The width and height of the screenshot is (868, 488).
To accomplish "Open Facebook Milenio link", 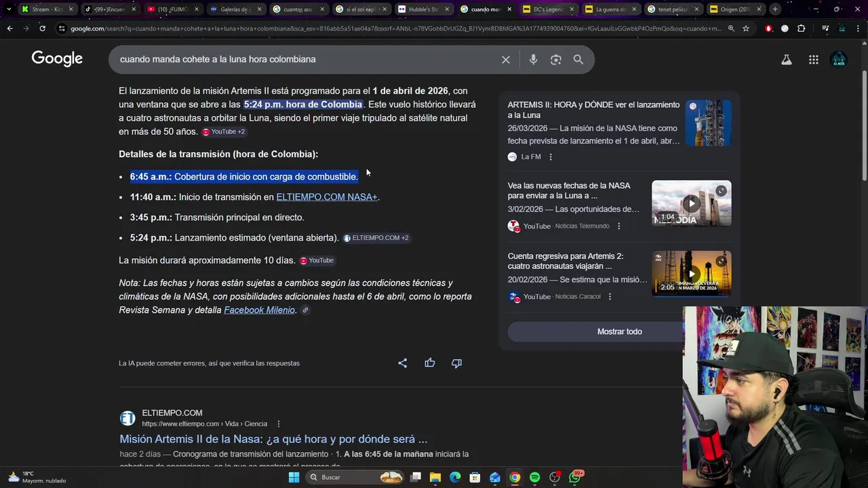I will tap(259, 310).
